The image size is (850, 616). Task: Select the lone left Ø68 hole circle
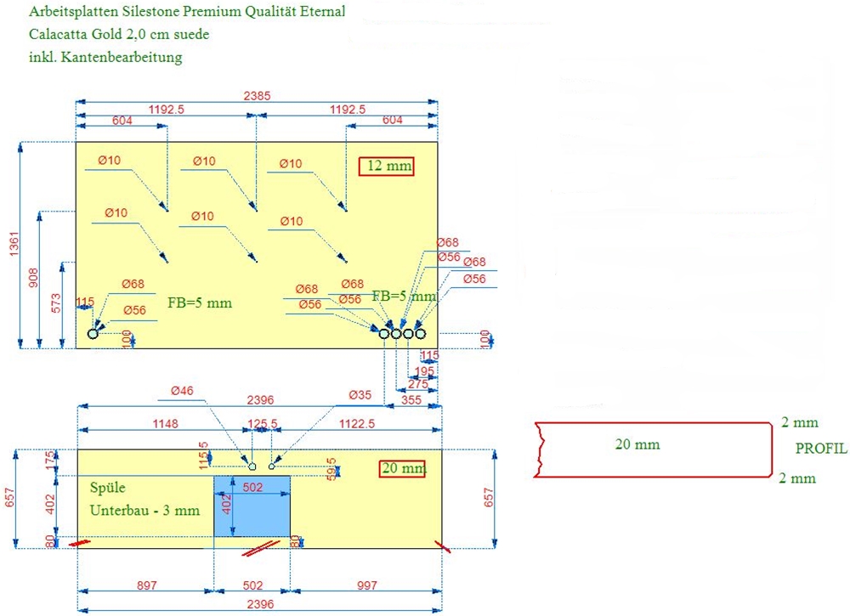(x=93, y=334)
